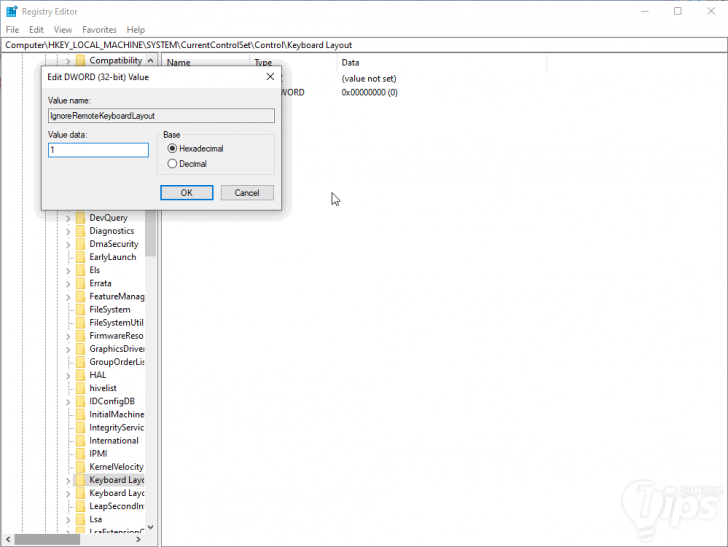Screen dimensions: 728x547
Task: Click the horizontal scroll right arrow
Action: (138, 540)
